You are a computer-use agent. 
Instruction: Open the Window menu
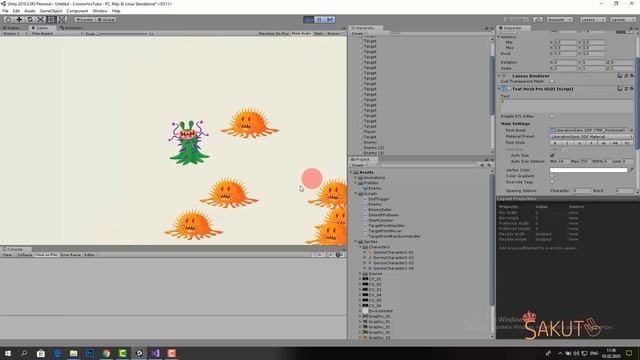100,11
